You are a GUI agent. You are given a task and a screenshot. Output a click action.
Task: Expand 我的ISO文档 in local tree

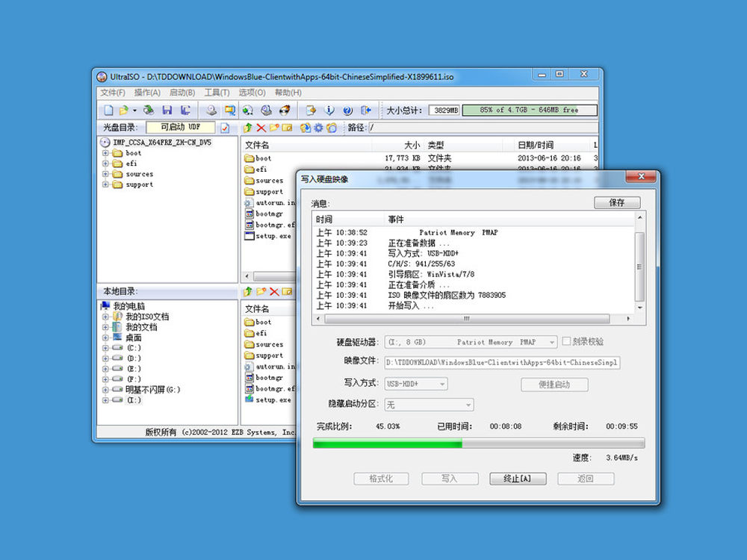(x=105, y=316)
